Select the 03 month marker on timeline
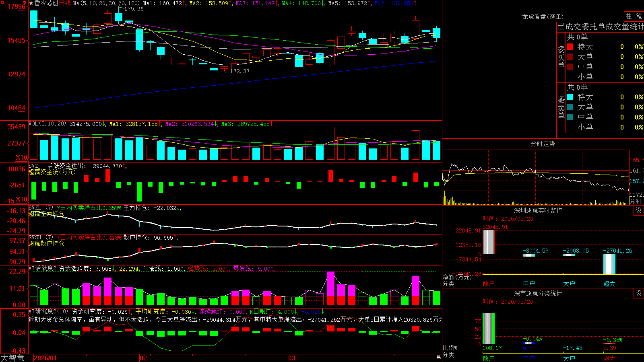Screen dimensions: 644x362 292,358
